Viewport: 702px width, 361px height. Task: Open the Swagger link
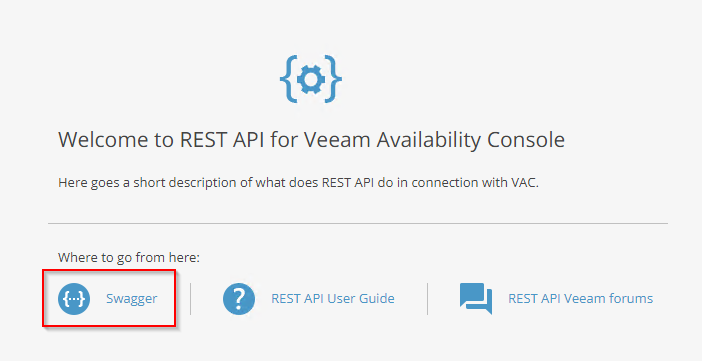point(132,298)
